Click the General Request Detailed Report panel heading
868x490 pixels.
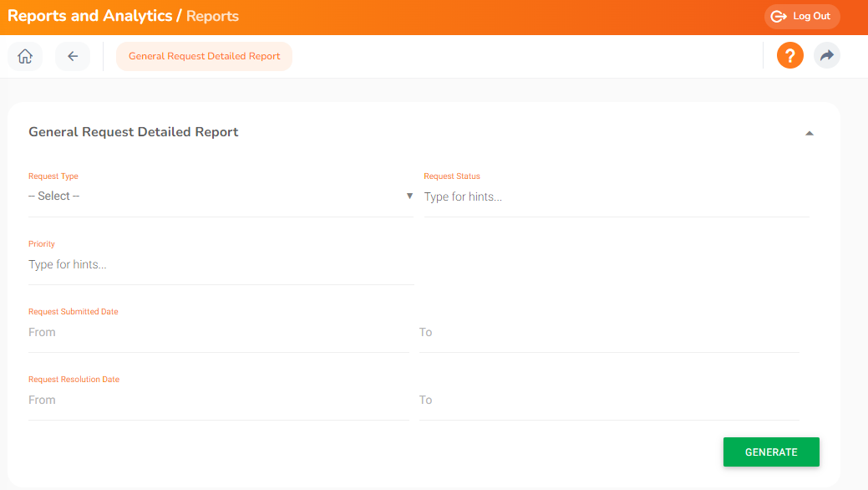[134, 132]
